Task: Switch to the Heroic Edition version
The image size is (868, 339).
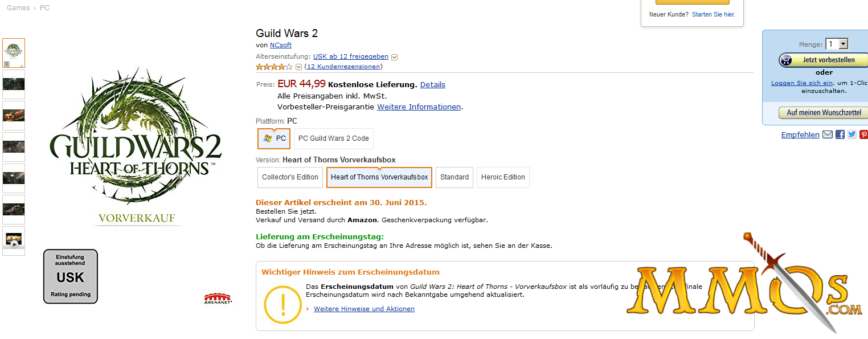Action: [503, 177]
